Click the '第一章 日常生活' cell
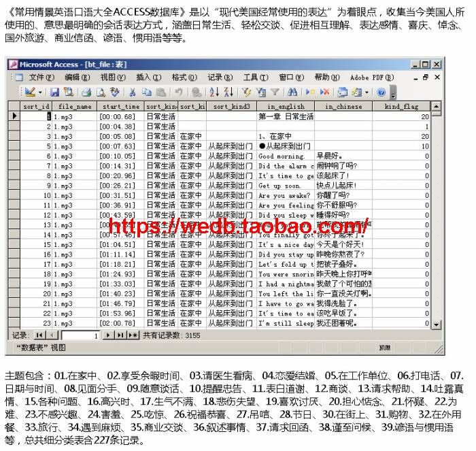The width and height of the screenshot is (476, 451). [286, 116]
